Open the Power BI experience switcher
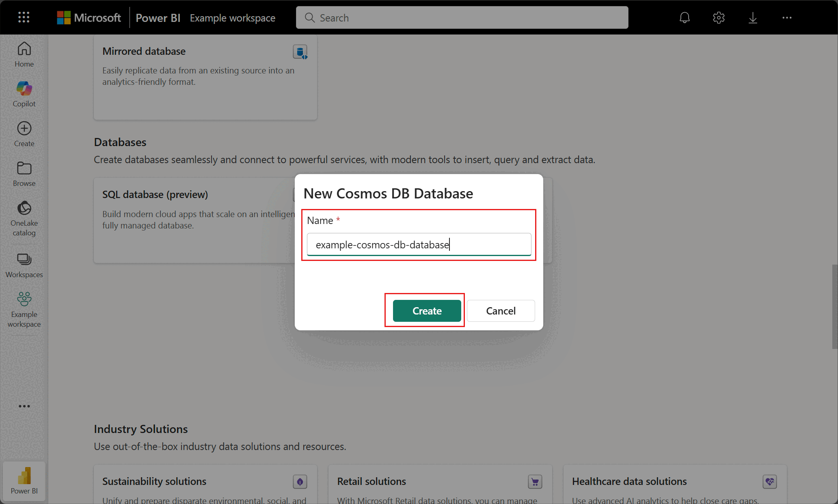Screen dimensions: 838x504 pos(24,481)
